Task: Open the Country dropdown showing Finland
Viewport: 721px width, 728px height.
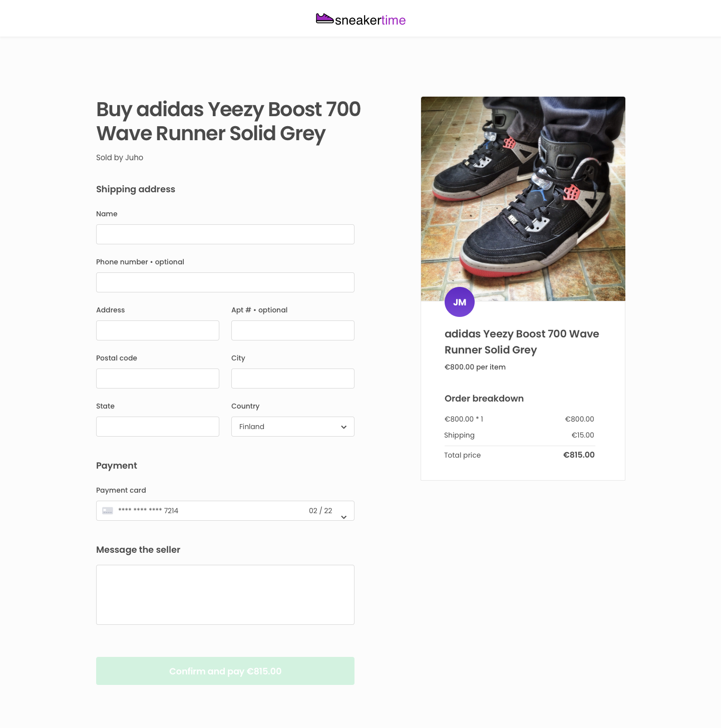Action: (292, 427)
